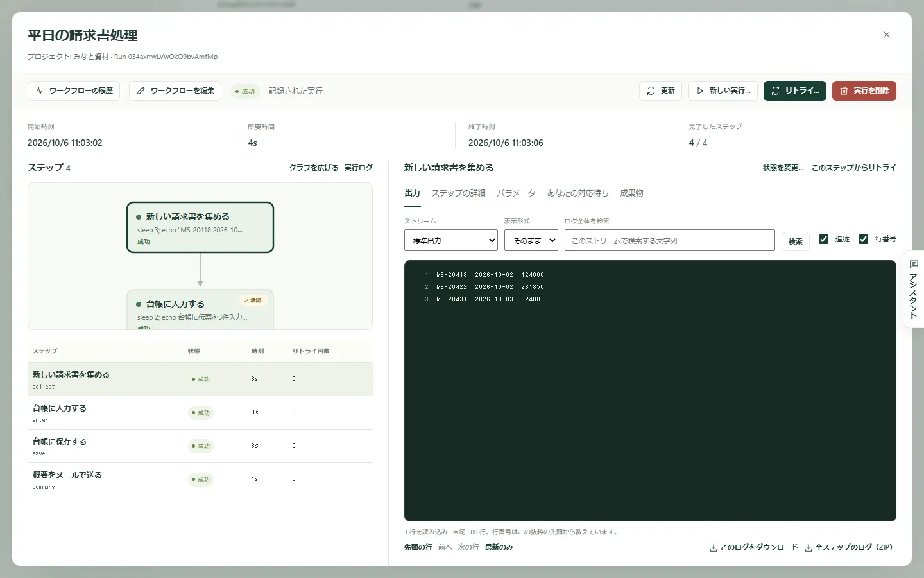
Task: Click the log line MS-20422
Action: click(490, 287)
